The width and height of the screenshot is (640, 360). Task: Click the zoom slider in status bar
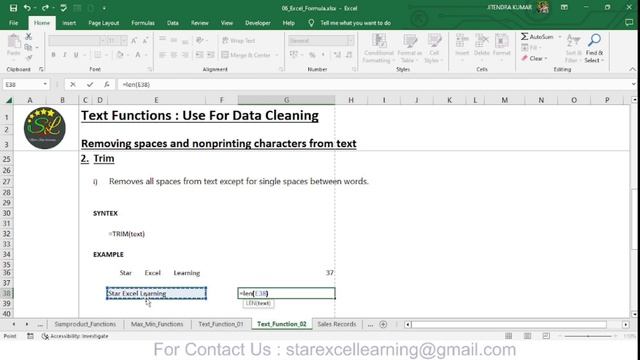(x=588, y=336)
